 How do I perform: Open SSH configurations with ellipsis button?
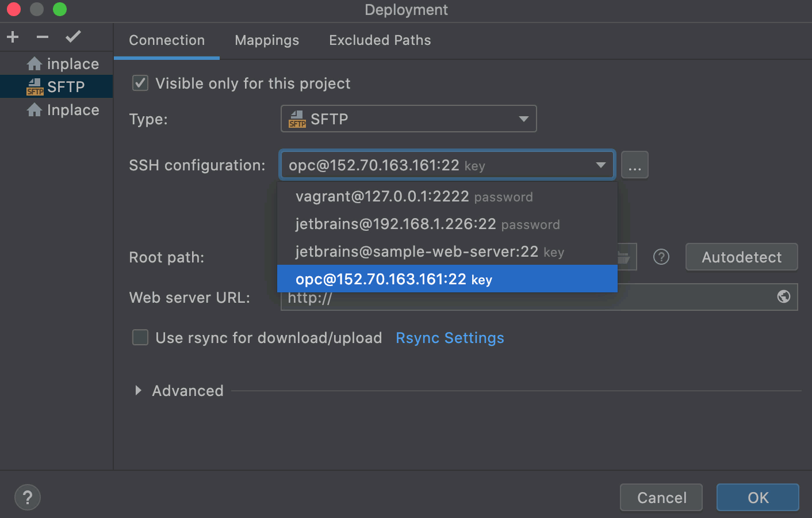point(634,165)
